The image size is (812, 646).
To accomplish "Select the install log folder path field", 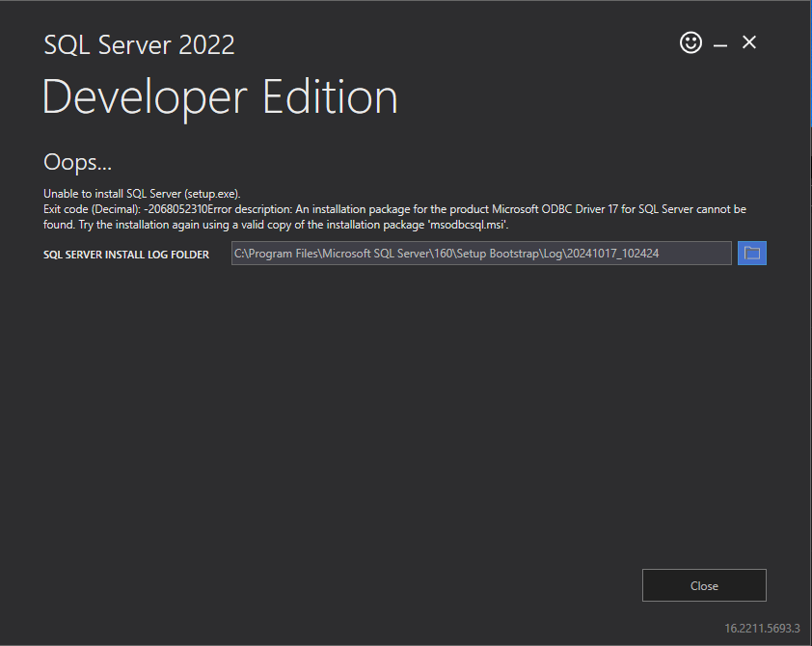I will pos(481,254).
